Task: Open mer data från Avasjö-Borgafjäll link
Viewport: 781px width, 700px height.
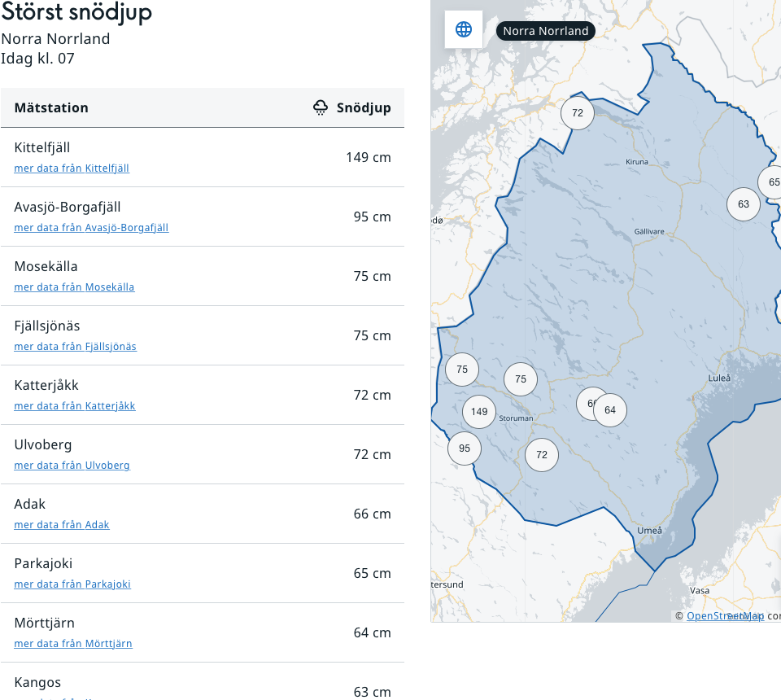Action: click(91, 228)
